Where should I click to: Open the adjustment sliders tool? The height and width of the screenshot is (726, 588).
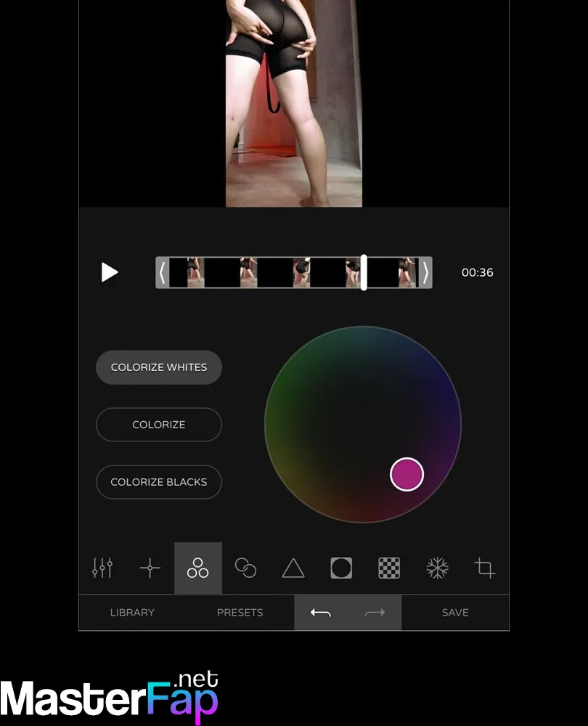(102, 568)
